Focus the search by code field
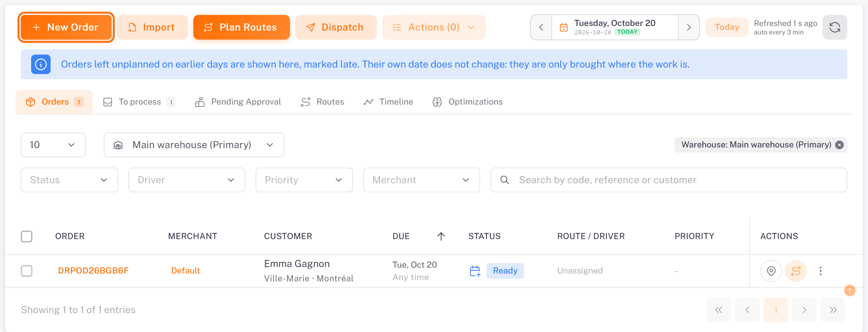Image resolution: width=868 pixels, height=332 pixels. 669,180
